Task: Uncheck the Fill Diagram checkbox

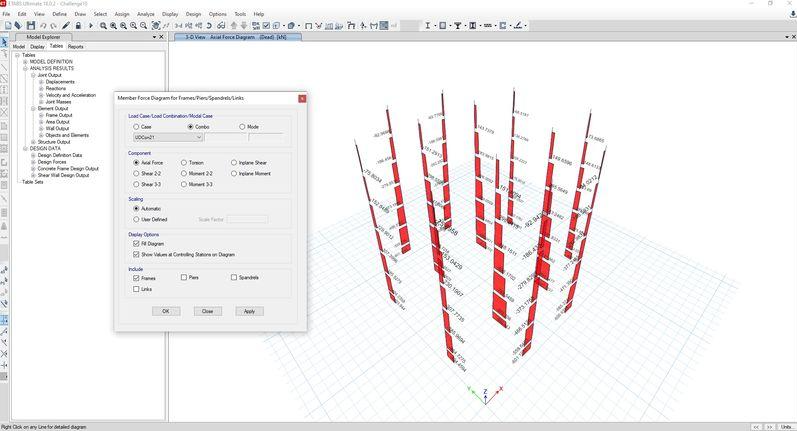Action: coord(136,243)
